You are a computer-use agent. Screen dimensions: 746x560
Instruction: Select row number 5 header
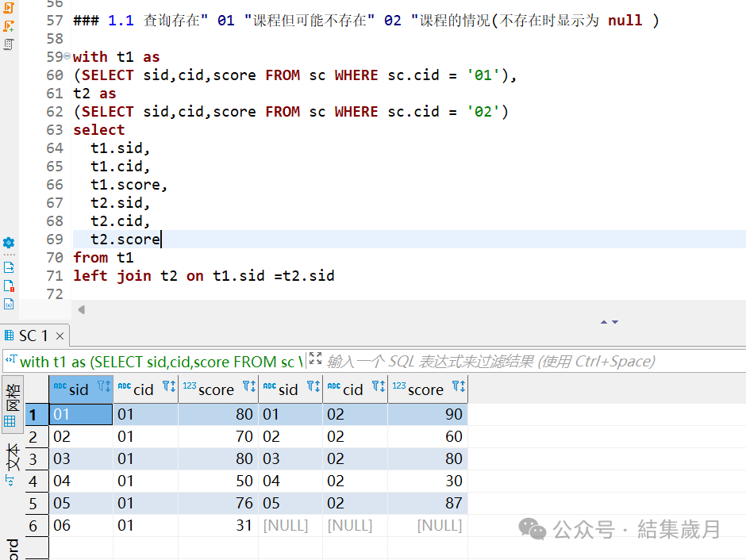[x=37, y=504]
